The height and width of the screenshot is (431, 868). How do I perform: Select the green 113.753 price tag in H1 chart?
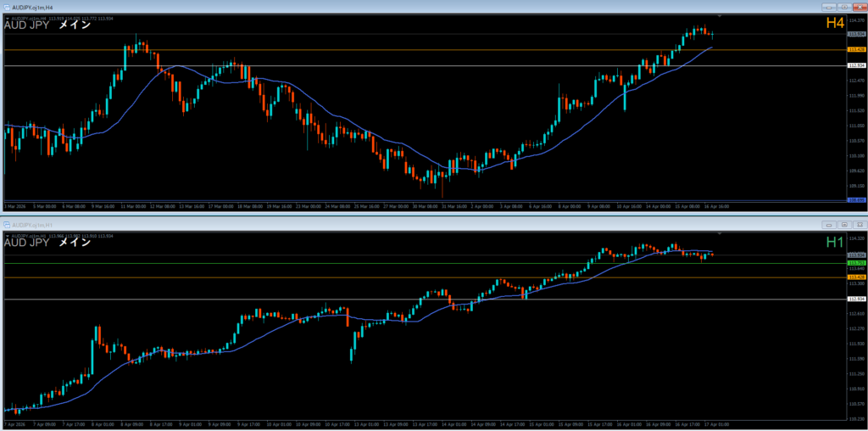point(856,263)
